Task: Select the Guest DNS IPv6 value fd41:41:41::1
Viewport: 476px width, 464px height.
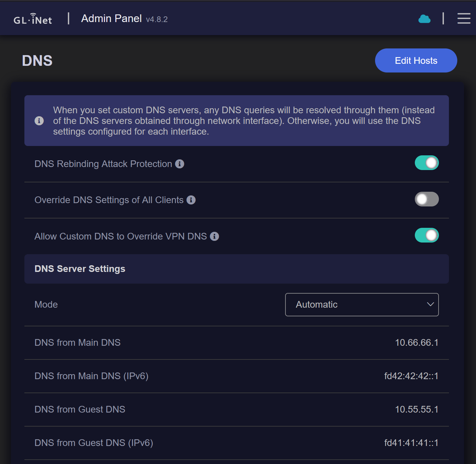Action: (411, 443)
